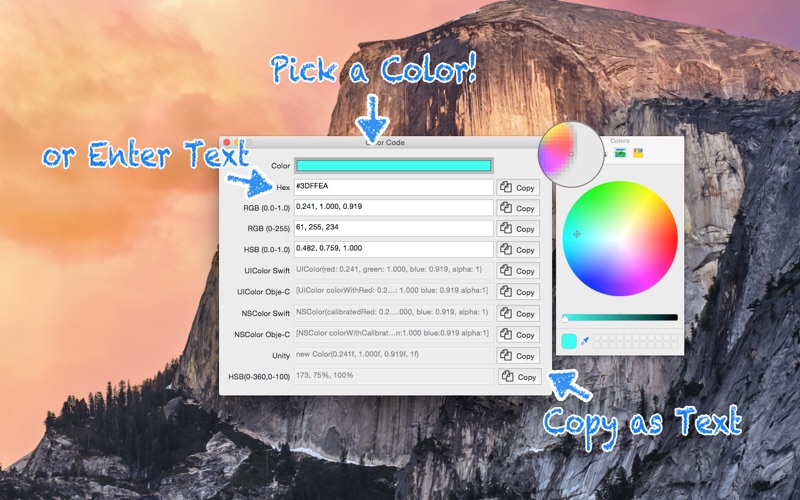The height and width of the screenshot is (500, 800).
Task: Click the brightness slider thumb in Colors panel
Action: coord(565,319)
